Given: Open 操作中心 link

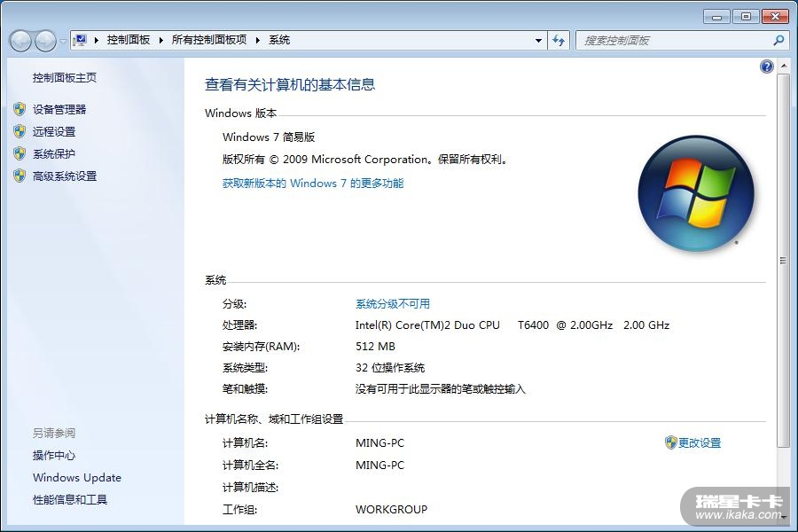Looking at the screenshot, I should pyautogui.click(x=54, y=455).
